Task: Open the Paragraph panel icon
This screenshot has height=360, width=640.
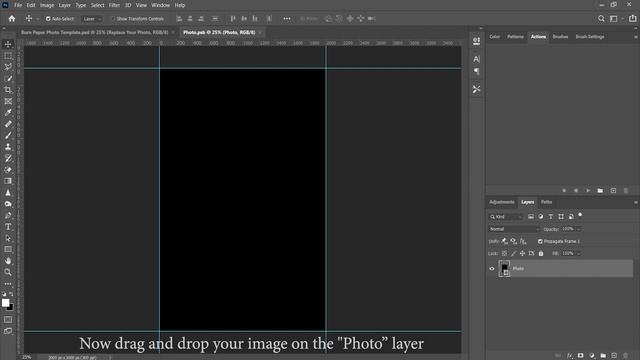Action: [x=476, y=71]
